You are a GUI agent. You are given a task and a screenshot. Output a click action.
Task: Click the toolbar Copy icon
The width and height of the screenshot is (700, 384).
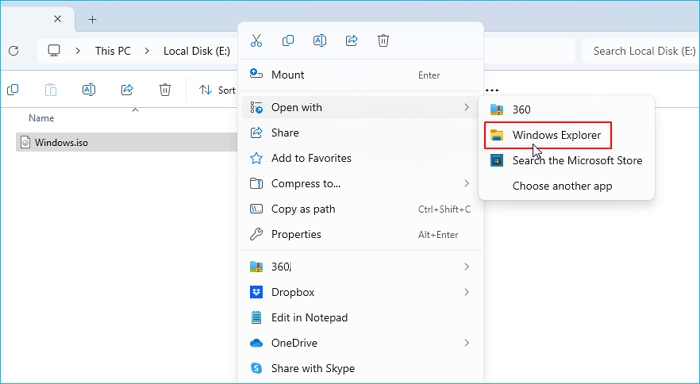[13, 90]
